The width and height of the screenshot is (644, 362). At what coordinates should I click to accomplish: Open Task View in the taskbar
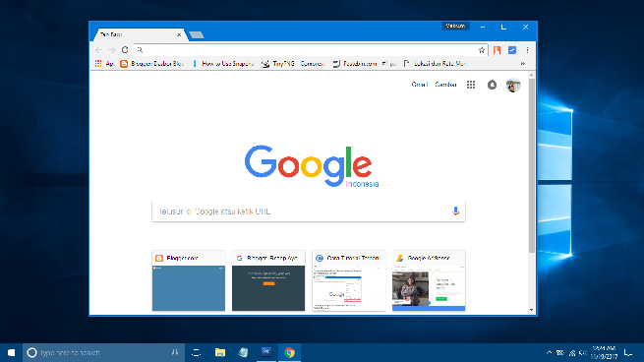(196, 352)
